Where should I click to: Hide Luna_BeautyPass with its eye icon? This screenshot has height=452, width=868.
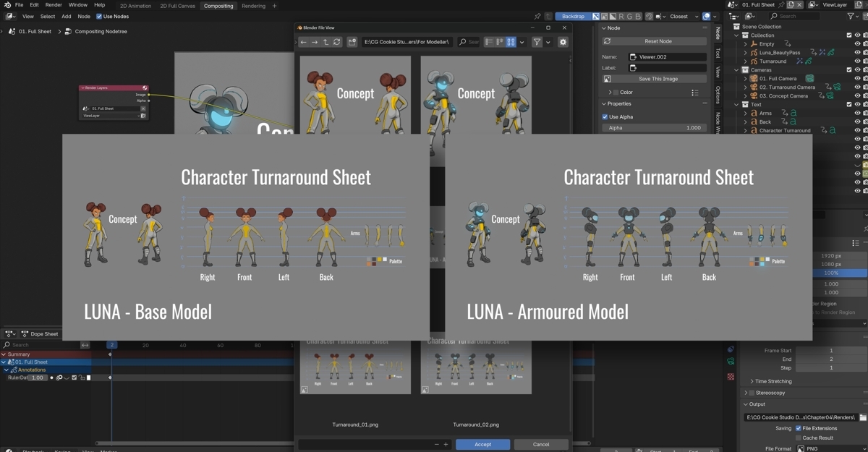[x=857, y=53]
